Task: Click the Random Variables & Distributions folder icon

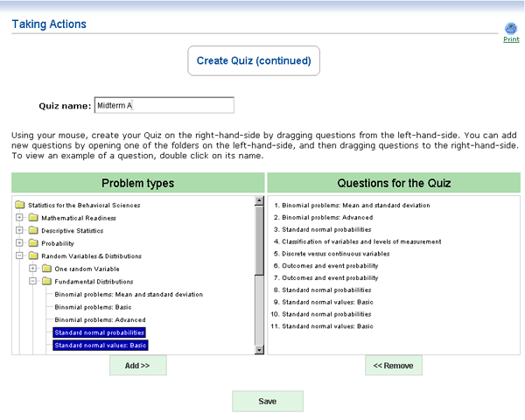Action: point(33,255)
